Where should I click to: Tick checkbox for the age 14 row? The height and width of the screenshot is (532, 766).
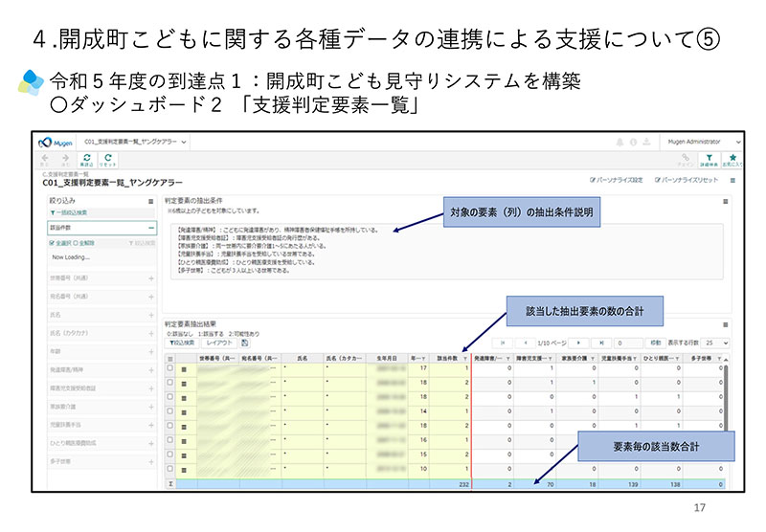click(x=170, y=410)
